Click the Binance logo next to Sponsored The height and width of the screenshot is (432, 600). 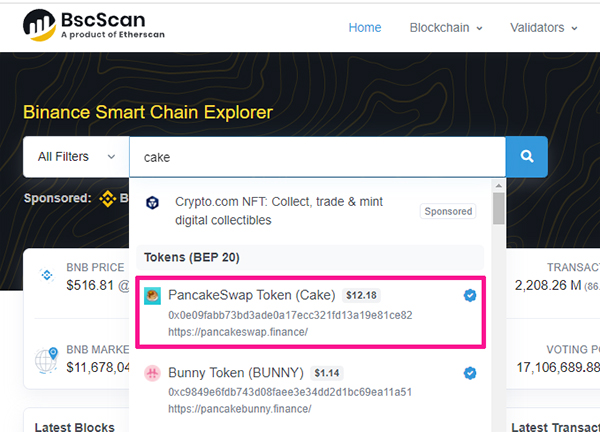point(108,199)
